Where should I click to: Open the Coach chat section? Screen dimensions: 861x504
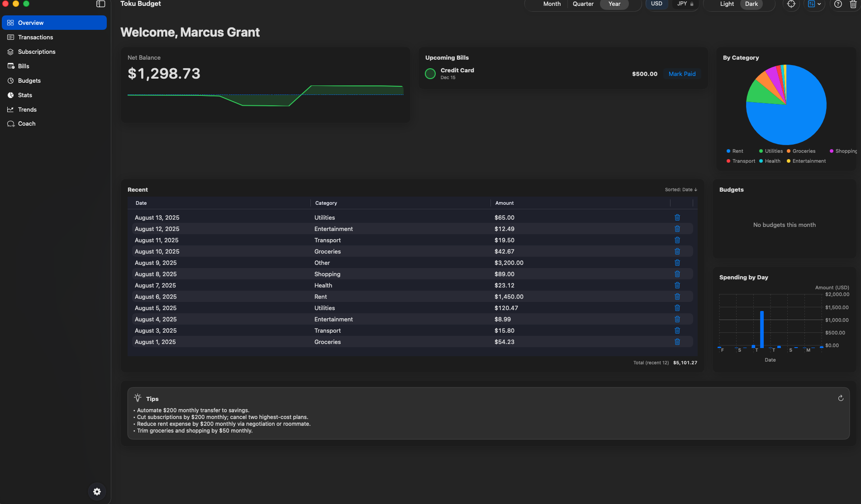(x=27, y=124)
